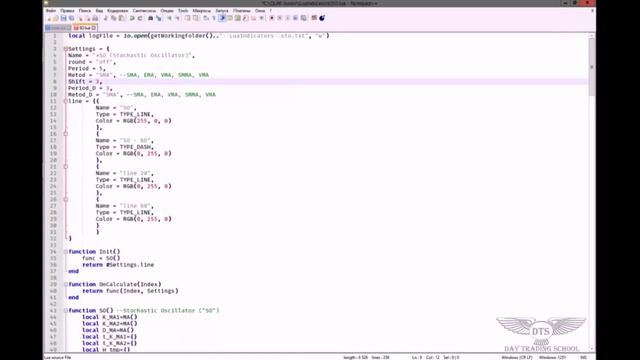Click the Zoom Out toolbar icon
640x360 pixels.
pyautogui.click(x=178, y=18)
